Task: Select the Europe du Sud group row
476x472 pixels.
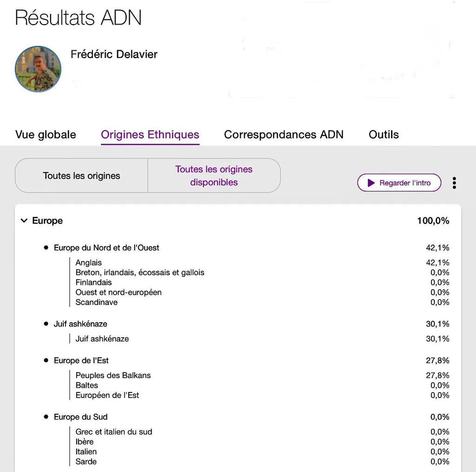Action: point(246,417)
